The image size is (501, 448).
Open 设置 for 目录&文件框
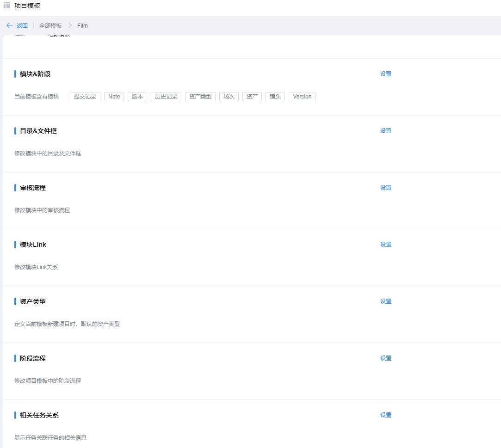(x=386, y=130)
